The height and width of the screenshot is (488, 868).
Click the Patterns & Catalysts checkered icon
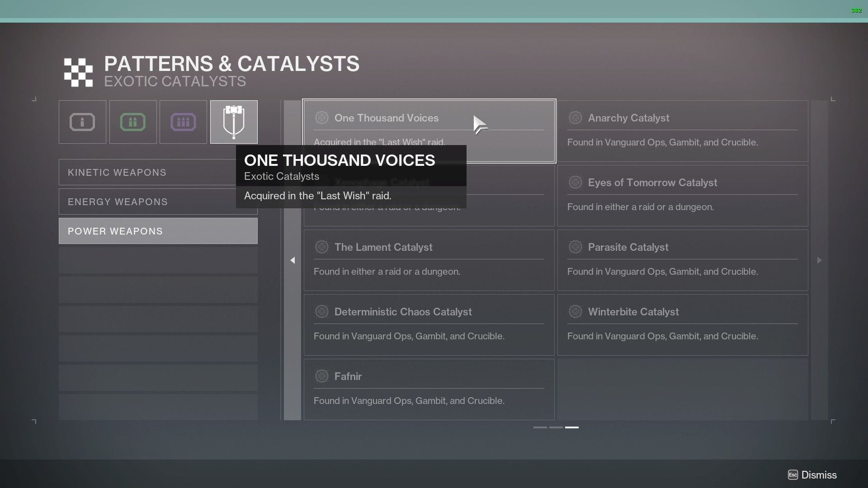click(x=78, y=72)
